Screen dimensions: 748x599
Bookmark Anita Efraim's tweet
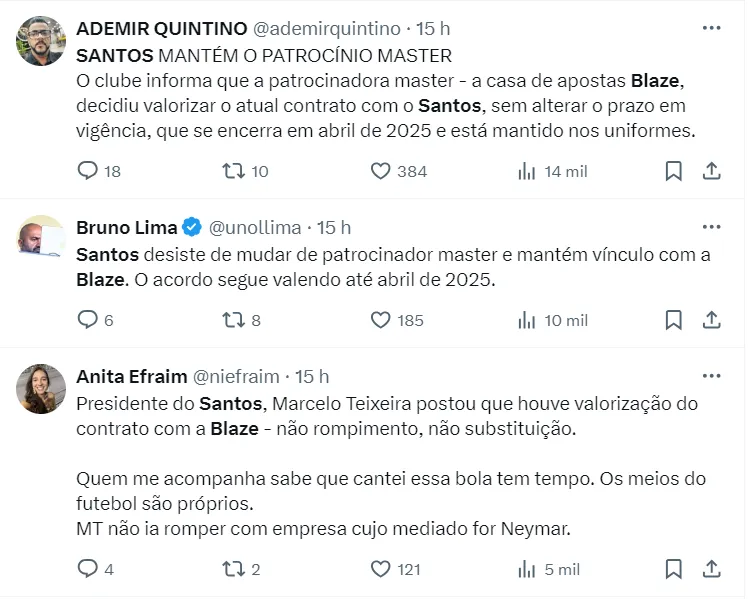tap(674, 569)
